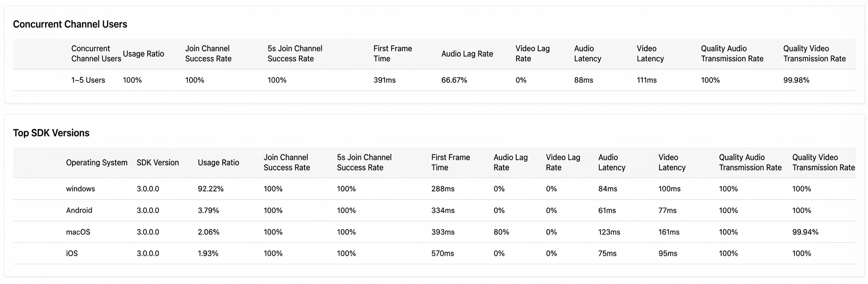
Task: Select the Android operating system row
Action: pyautogui.click(x=434, y=210)
